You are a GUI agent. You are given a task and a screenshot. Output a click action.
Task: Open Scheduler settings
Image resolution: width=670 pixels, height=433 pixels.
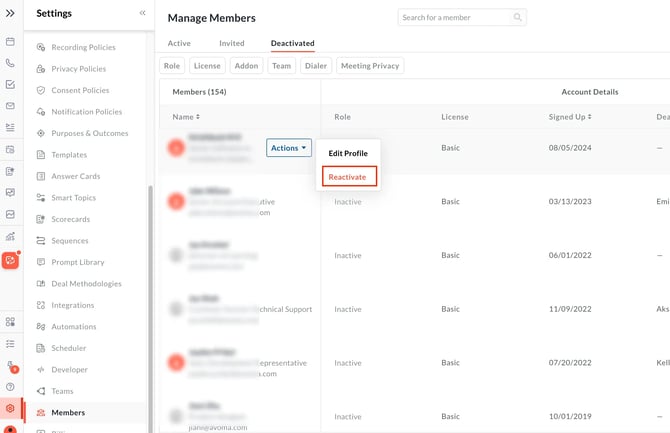[69, 348]
